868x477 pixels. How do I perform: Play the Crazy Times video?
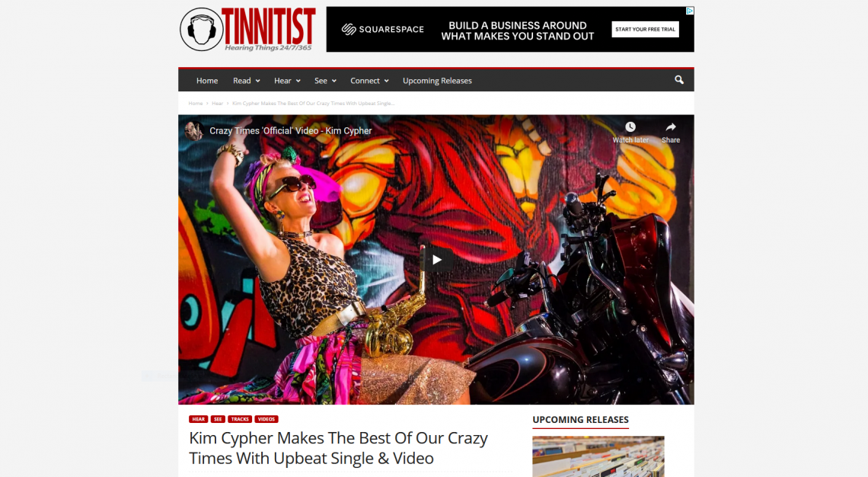point(436,259)
